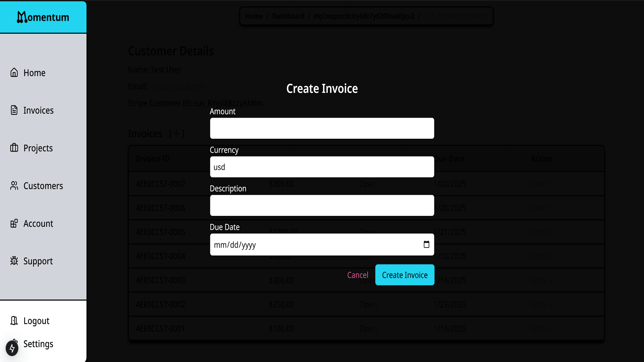The height and width of the screenshot is (362, 644).
Task: Navigate to Customers section
Action: tap(43, 186)
